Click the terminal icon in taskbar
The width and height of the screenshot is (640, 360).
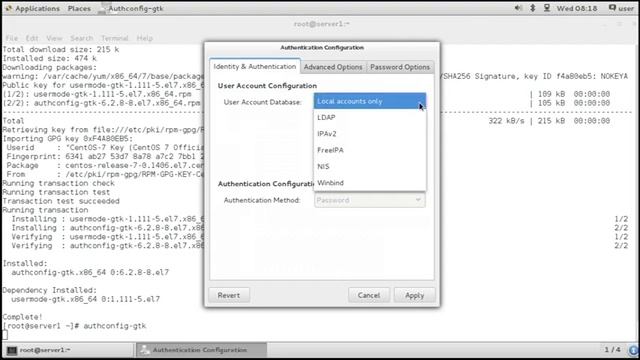[x=12, y=350]
